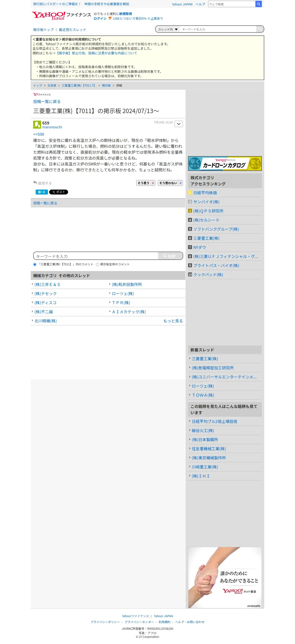Open related stock (株)ＩＨＩ
The height and width of the screenshot is (644, 295).
click(x=201, y=476)
